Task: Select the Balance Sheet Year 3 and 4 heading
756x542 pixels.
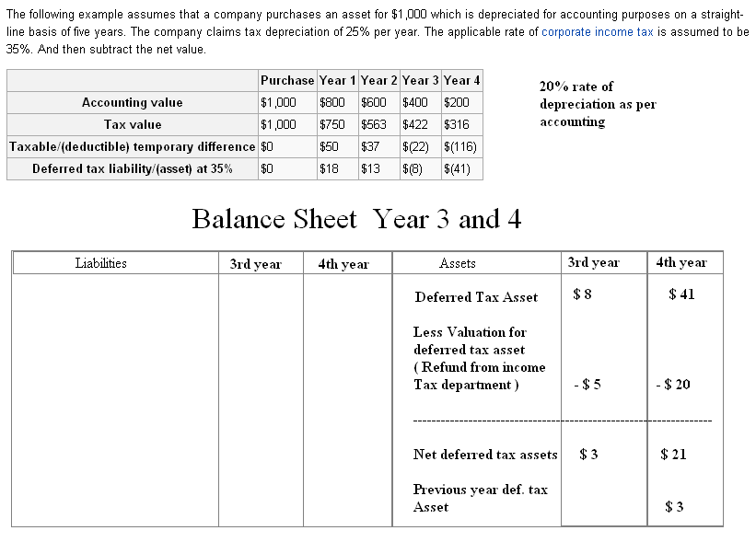Action: [x=356, y=220]
